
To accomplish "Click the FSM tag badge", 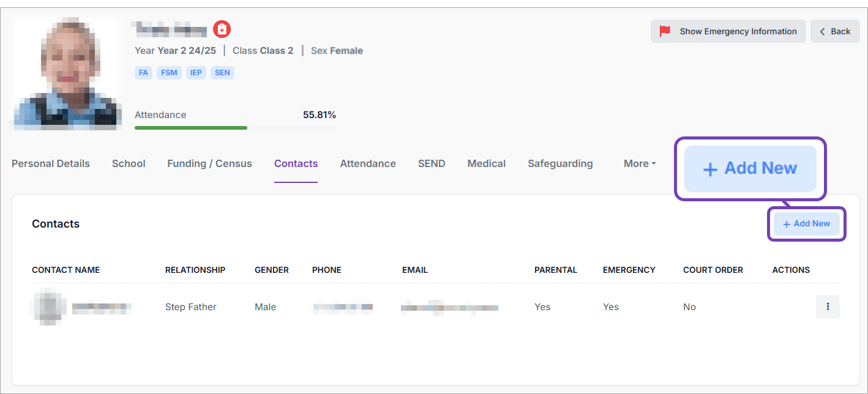I will tap(169, 73).
